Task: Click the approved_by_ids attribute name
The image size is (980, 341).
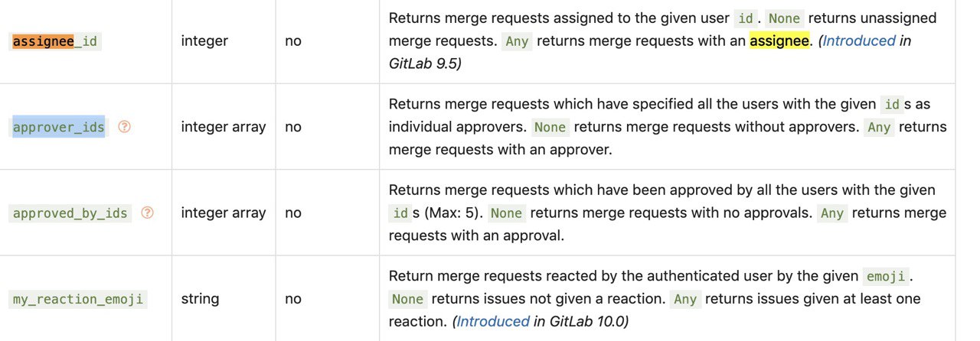Action: coord(70,213)
